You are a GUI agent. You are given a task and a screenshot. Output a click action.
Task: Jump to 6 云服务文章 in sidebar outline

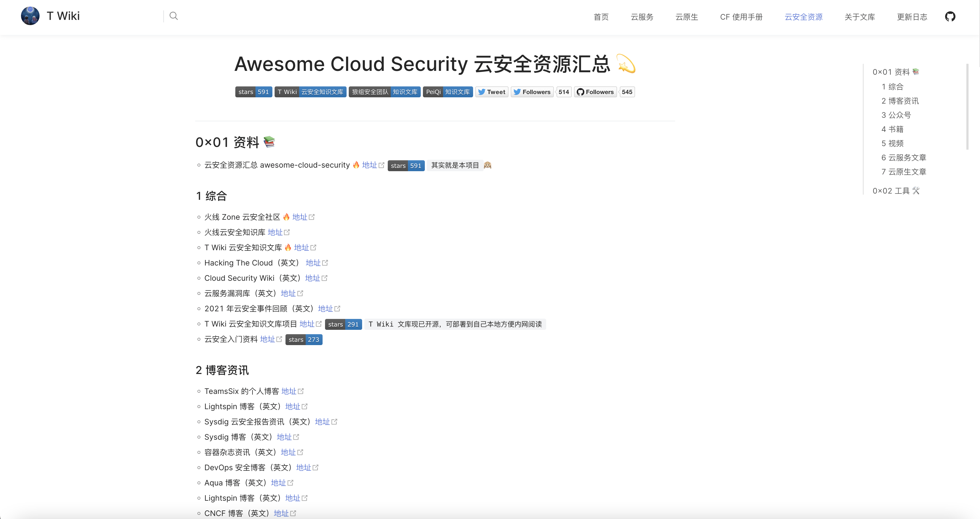904,157
